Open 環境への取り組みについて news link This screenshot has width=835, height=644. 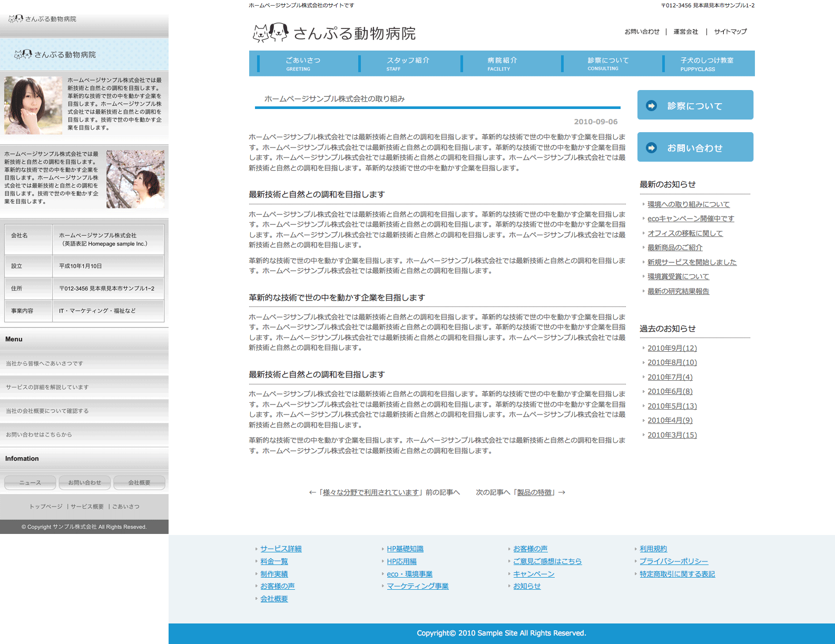click(x=688, y=204)
